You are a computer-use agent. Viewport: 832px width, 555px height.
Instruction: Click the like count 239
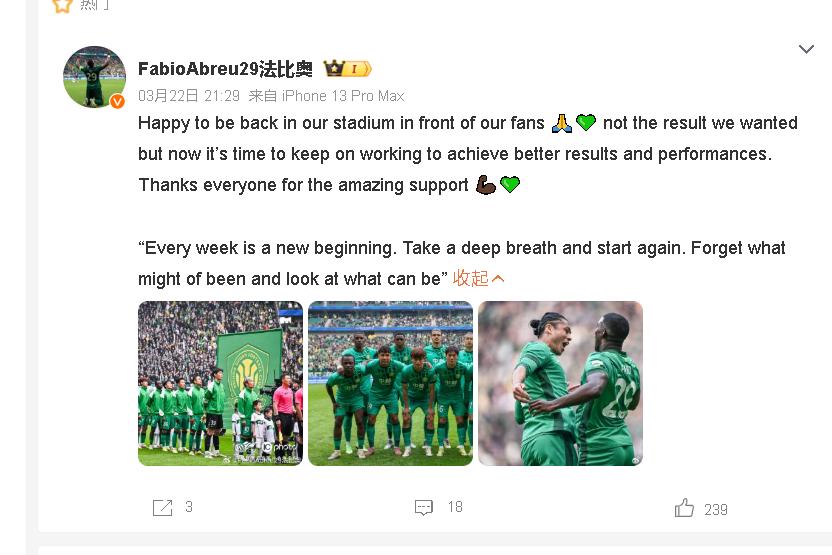pyautogui.click(x=716, y=509)
